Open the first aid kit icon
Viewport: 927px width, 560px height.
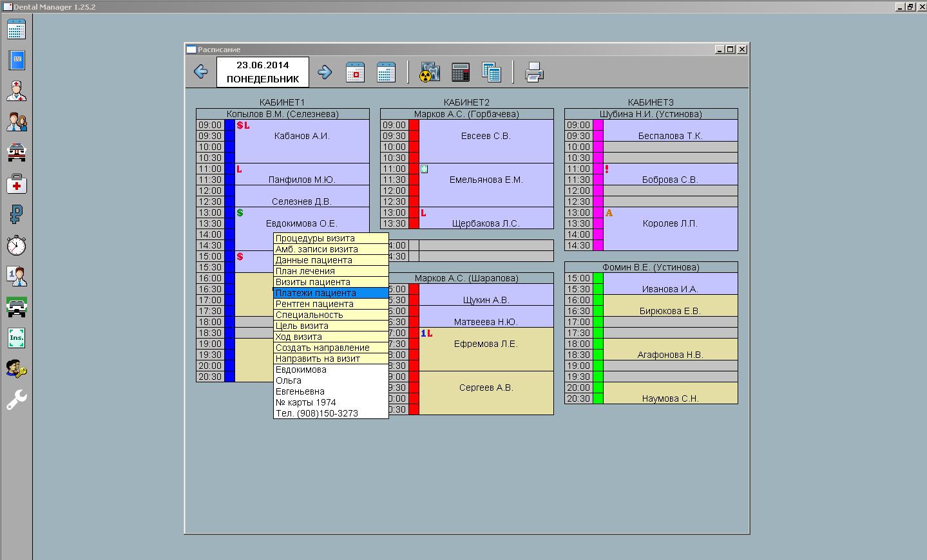coord(17,184)
